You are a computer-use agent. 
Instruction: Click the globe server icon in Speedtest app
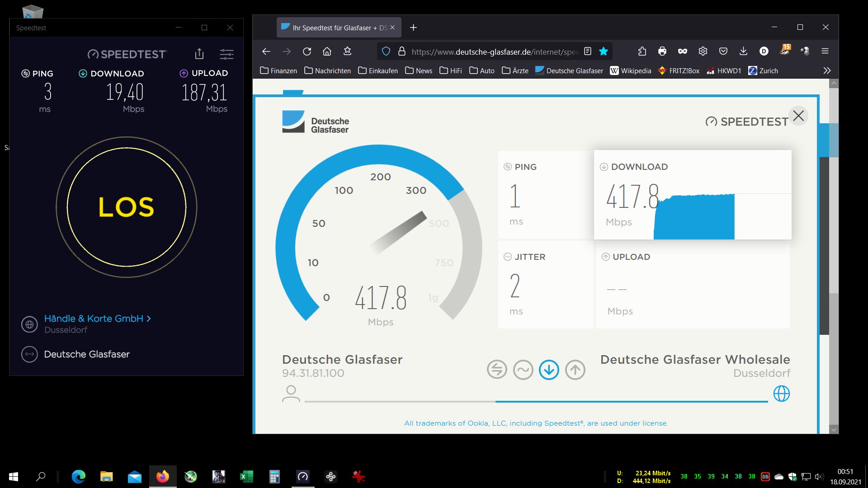tap(29, 324)
